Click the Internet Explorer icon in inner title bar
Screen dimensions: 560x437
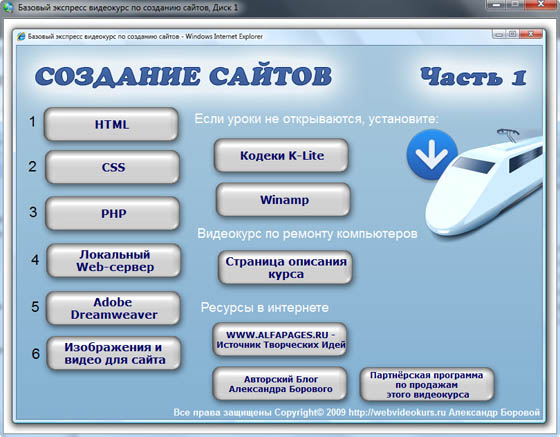[x=21, y=36]
